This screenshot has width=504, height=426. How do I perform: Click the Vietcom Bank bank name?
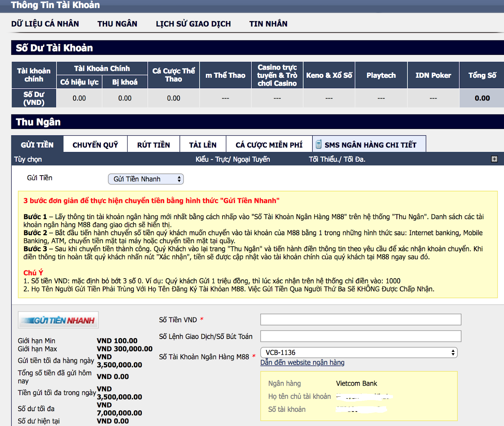[356, 383]
